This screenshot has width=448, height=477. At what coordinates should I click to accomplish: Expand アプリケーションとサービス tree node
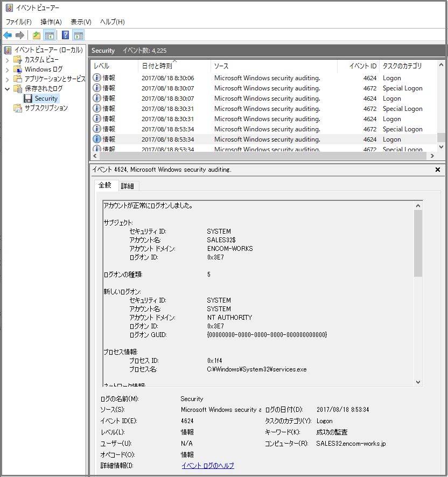coord(8,79)
